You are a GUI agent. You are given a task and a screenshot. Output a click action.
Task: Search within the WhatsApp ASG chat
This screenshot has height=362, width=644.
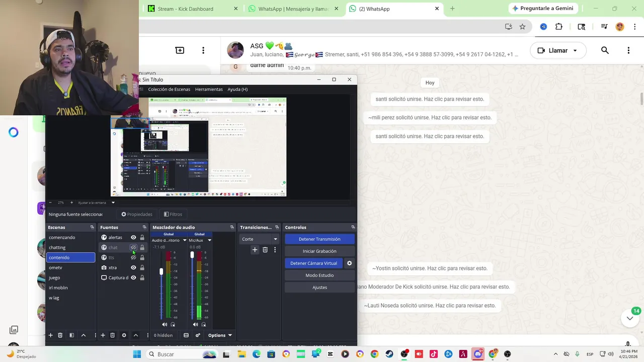(605, 50)
